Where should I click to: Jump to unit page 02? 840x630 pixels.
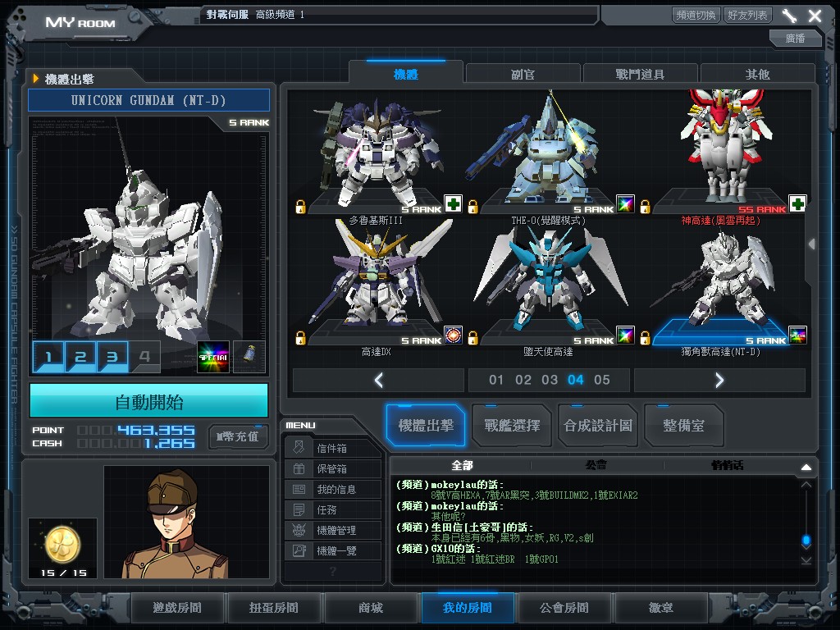coord(523,380)
